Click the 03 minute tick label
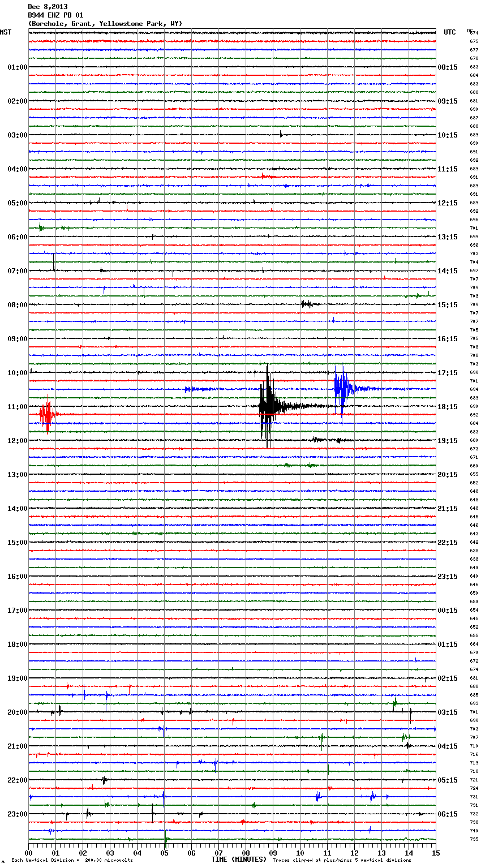 pos(110,853)
